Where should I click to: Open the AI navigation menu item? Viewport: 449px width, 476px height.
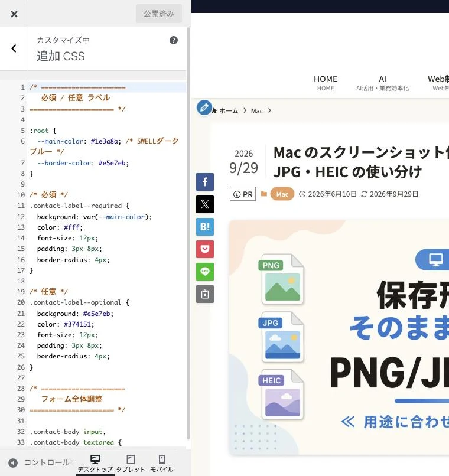tap(382, 83)
